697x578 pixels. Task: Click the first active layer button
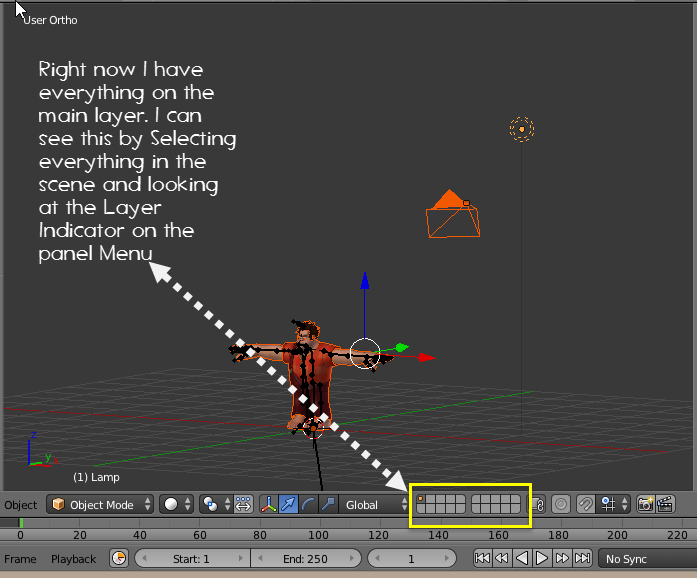click(421, 500)
